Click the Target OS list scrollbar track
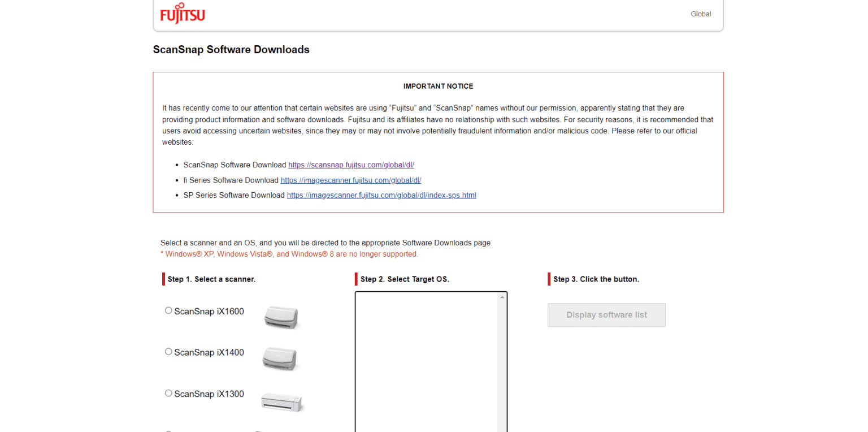868x432 pixels. [502, 368]
